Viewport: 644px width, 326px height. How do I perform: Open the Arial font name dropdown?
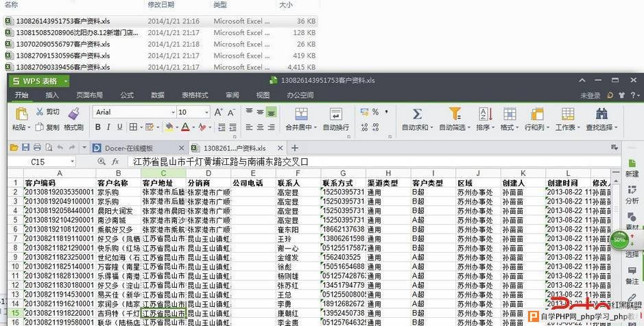[x=173, y=112]
